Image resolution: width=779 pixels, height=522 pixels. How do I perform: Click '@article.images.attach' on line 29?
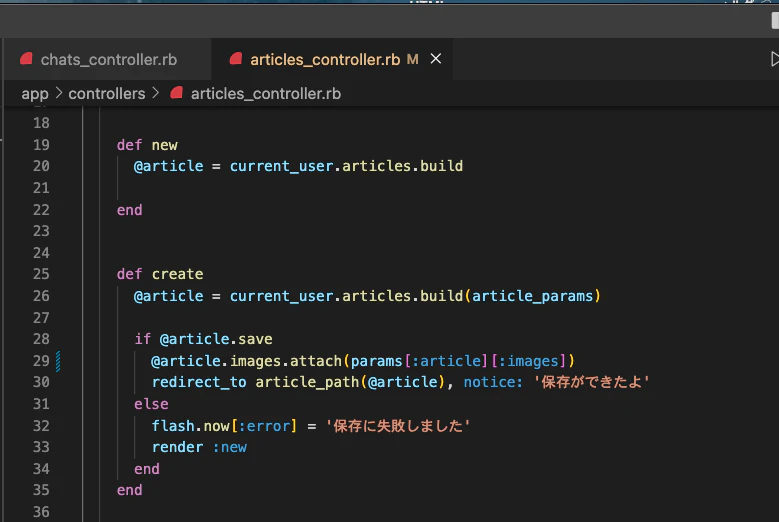246,361
